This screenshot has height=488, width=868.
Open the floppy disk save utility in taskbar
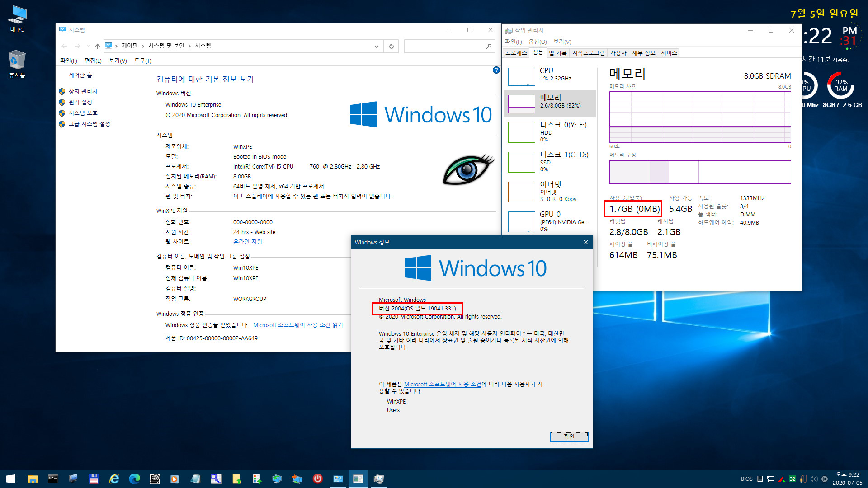tap(94, 479)
